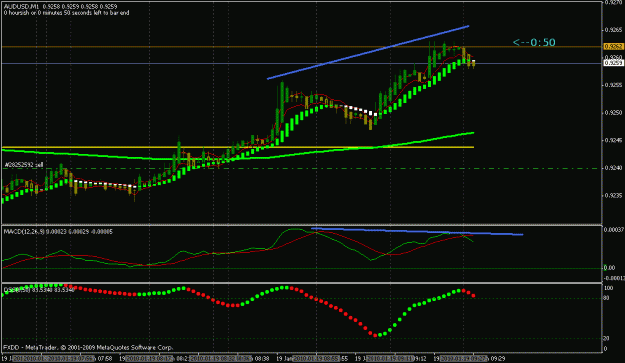The height and width of the screenshot is (363, 625).
Task: Select the '<--0:50' countdown text label
Action: tap(534, 42)
